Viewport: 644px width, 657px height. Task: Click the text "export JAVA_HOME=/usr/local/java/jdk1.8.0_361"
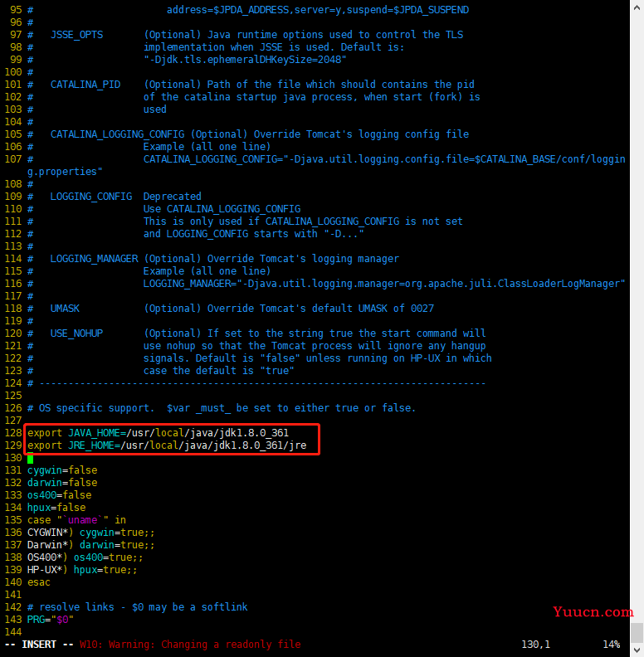pyautogui.click(x=158, y=433)
